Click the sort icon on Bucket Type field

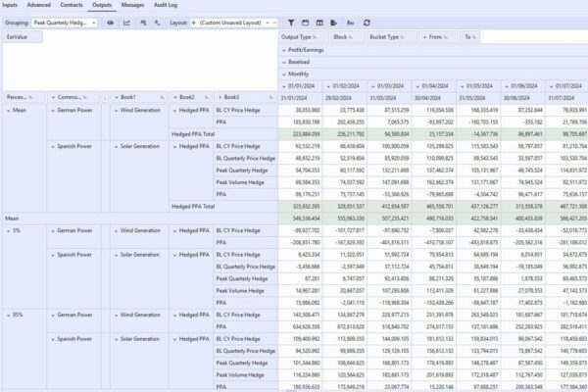coord(403,37)
